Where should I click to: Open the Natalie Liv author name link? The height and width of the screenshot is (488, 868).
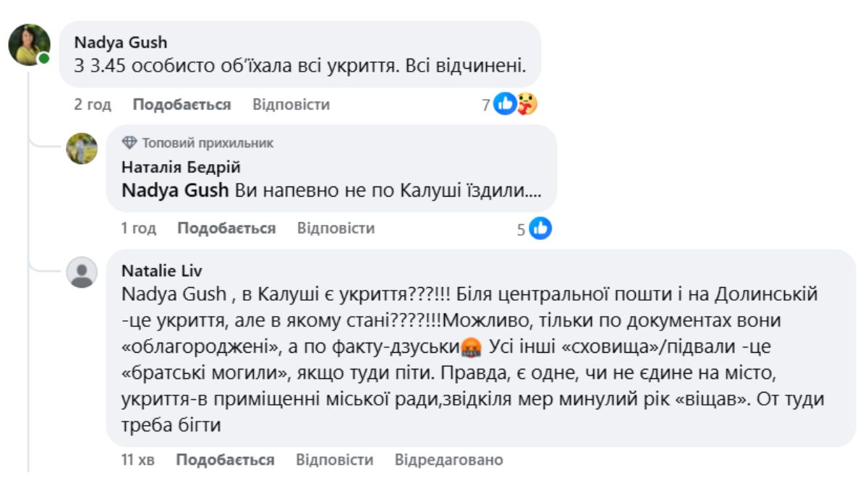(161, 271)
